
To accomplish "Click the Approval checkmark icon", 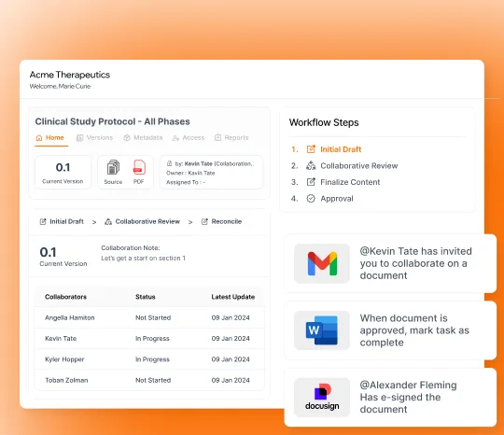I will coord(311,199).
